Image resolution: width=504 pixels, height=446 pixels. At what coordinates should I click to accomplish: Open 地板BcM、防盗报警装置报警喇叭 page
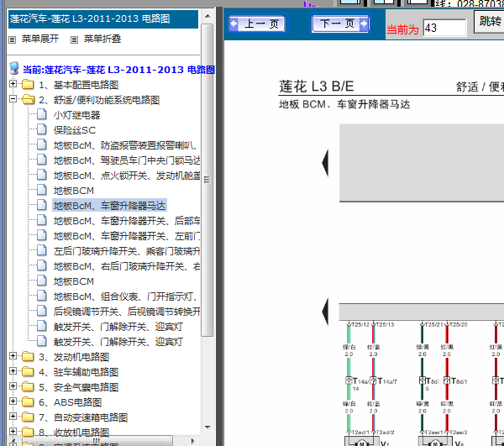tap(125, 145)
